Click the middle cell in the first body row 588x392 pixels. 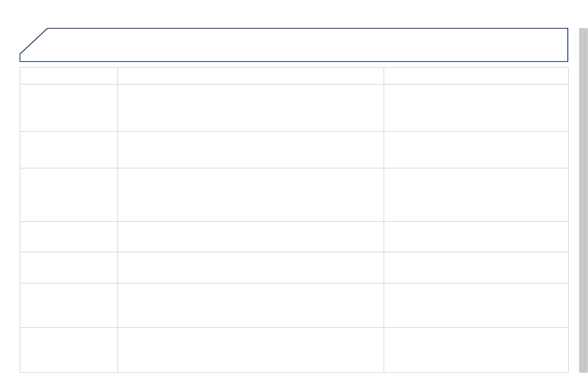click(250, 108)
